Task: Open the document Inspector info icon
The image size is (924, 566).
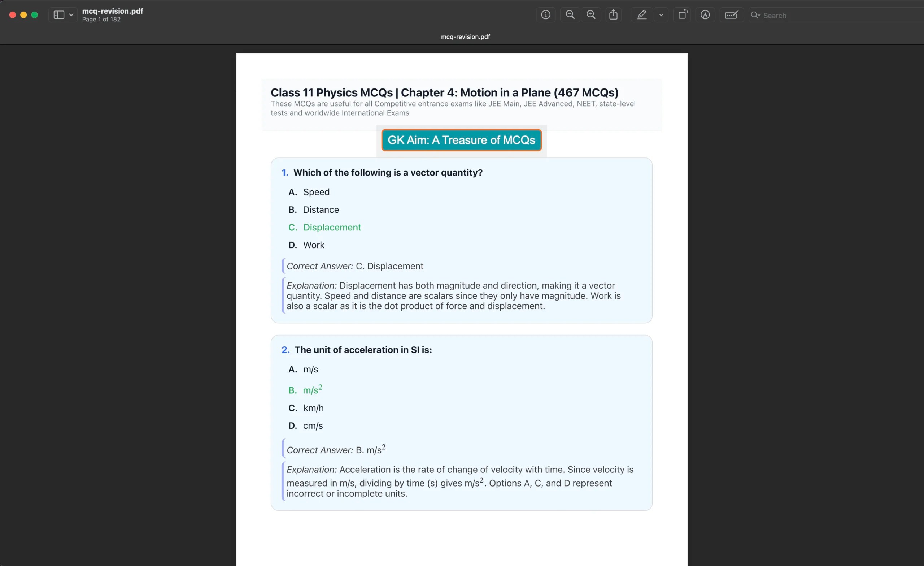Action: (x=545, y=15)
